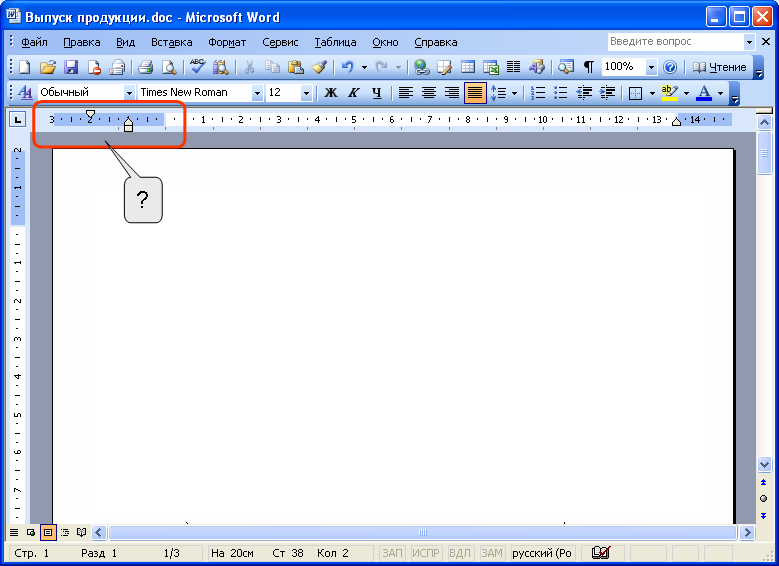
Task: Open the Вставка menu
Action: 171,42
